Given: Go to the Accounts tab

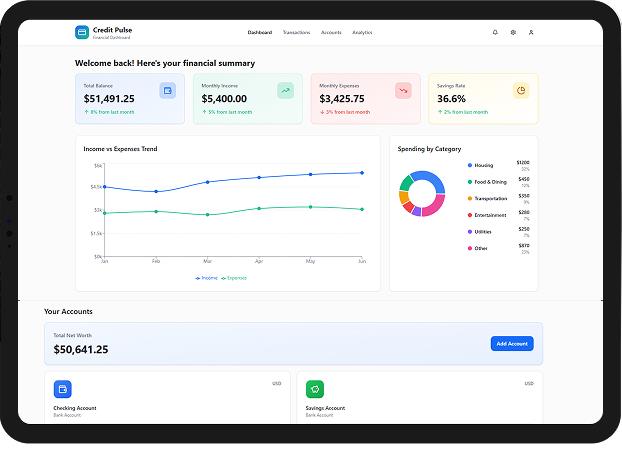Looking at the screenshot, I should coord(331,32).
